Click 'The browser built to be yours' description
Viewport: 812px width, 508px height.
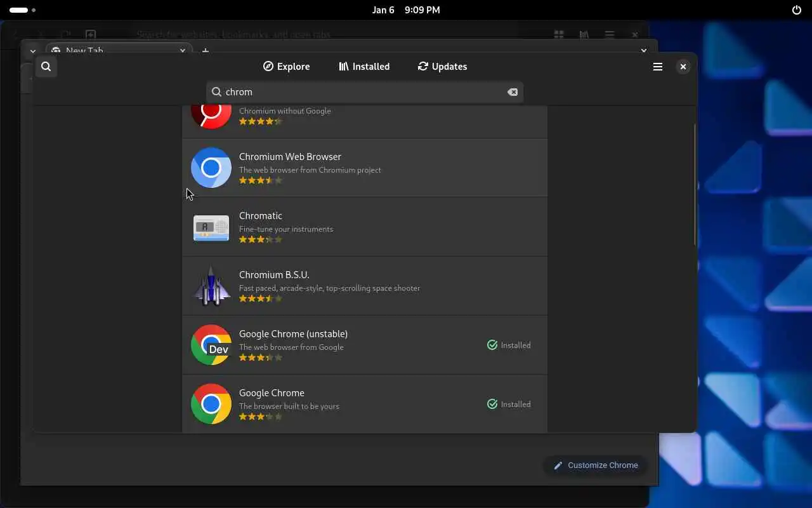pos(289,406)
